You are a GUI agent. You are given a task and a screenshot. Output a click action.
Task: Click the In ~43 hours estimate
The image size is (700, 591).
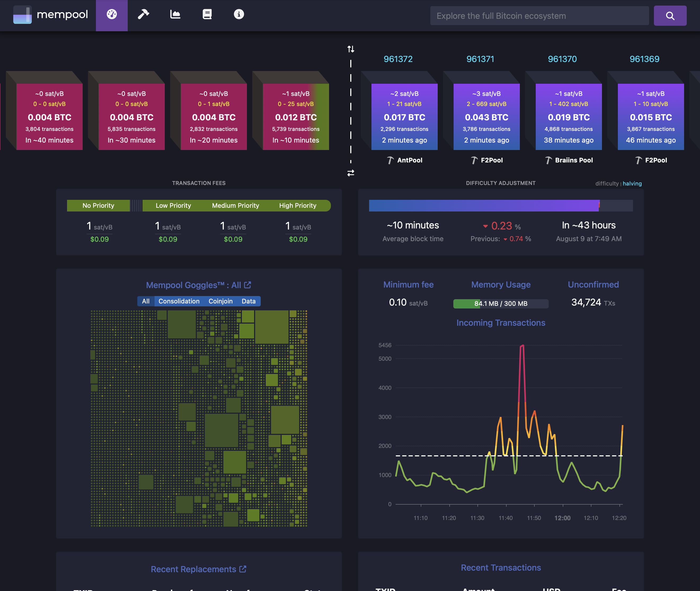point(588,225)
